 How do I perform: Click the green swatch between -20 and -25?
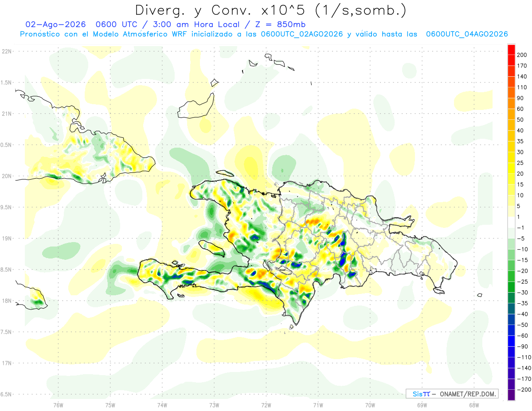(x=511, y=276)
